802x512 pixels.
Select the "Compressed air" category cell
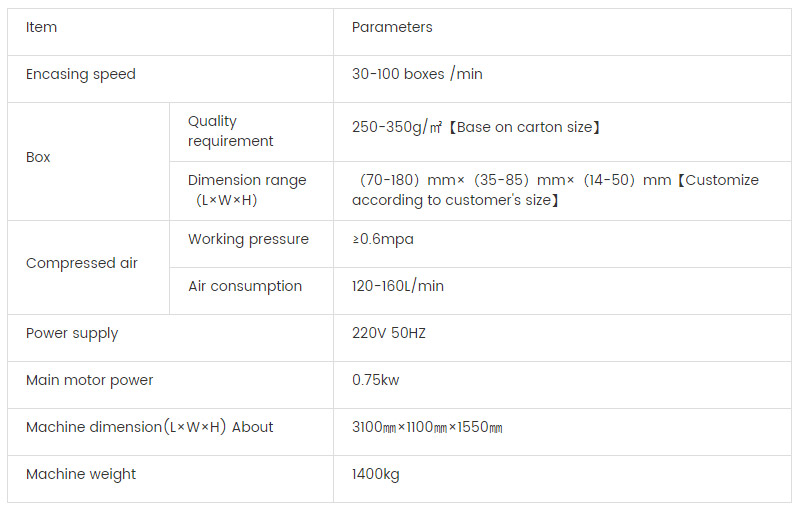click(x=82, y=264)
